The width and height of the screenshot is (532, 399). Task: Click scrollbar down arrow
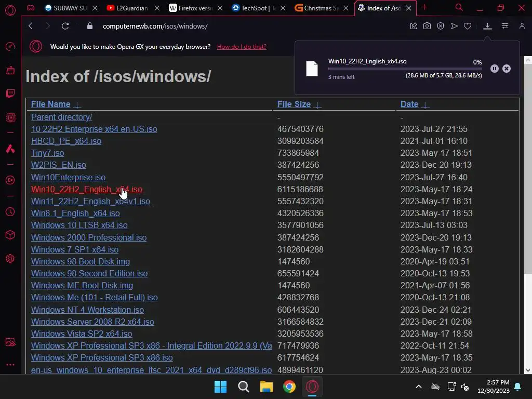point(528,370)
